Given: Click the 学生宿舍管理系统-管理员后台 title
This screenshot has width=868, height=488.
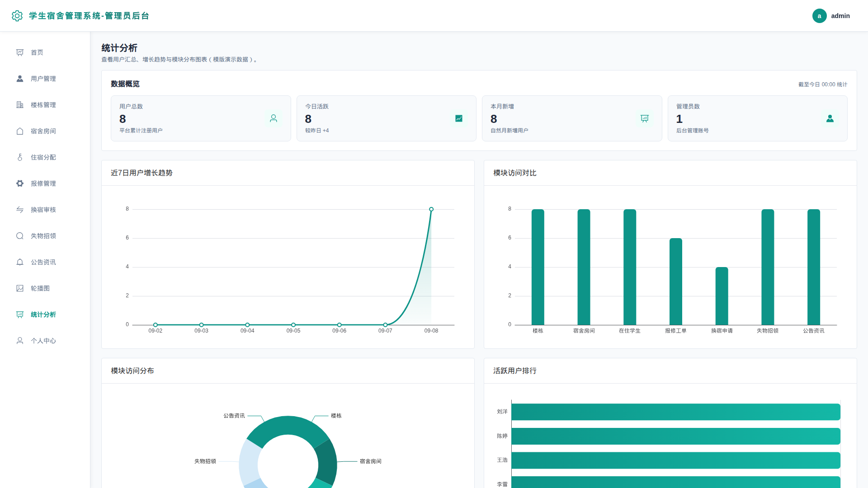Looking at the screenshot, I should point(89,16).
